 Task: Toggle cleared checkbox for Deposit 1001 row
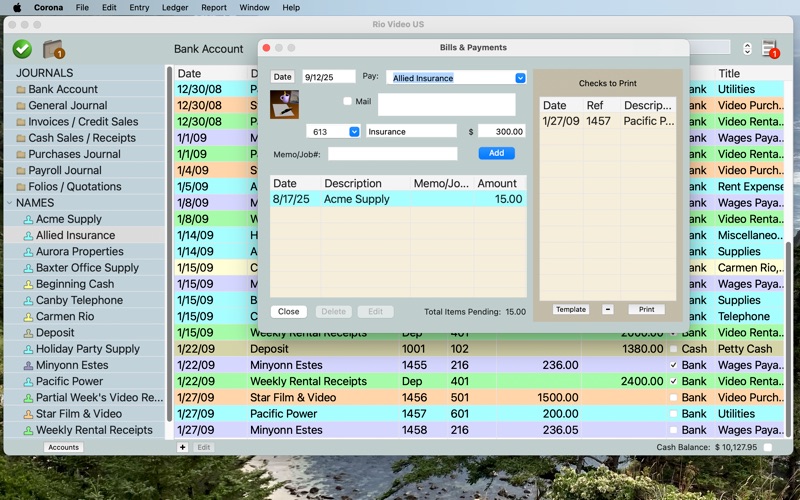click(673, 349)
